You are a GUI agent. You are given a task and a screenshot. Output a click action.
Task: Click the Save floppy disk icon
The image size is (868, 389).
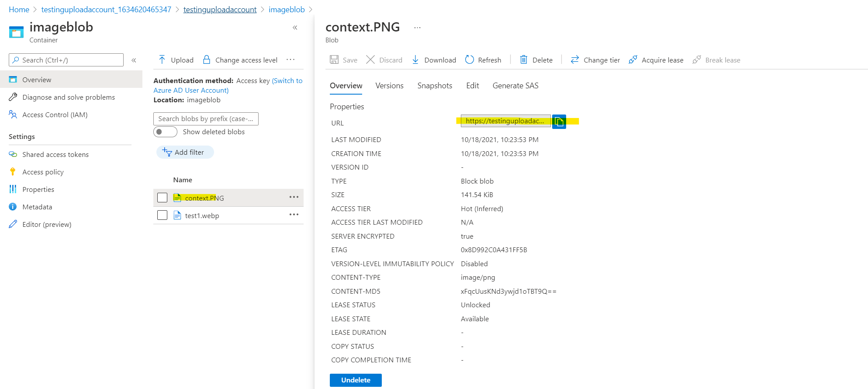(334, 60)
